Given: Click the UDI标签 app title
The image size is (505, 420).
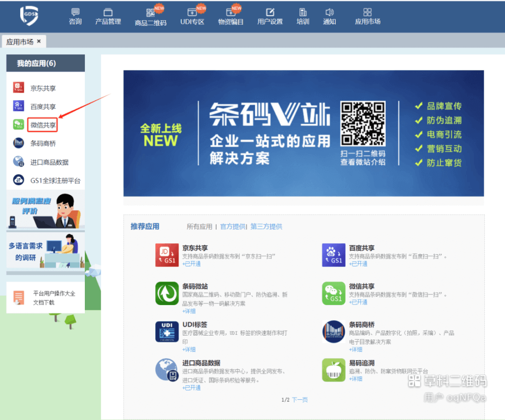Looking at the screenshot, I should click(x=194, y=325).
